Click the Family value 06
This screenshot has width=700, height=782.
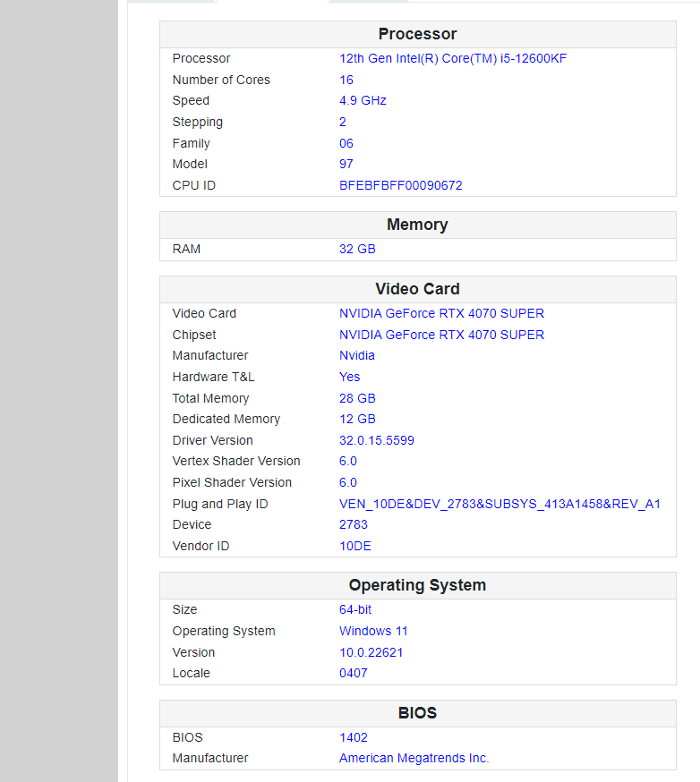coord(346,144)
